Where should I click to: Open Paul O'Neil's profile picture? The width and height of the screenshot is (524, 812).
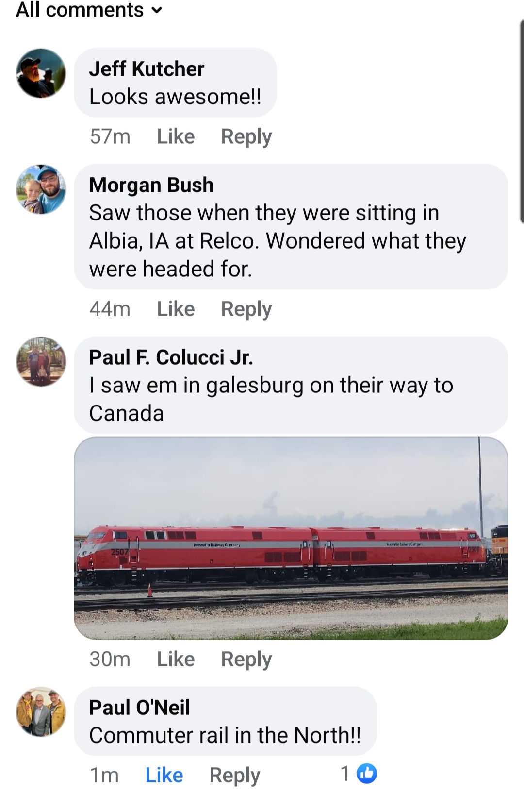pyautogui.click(x=41, y=711)
